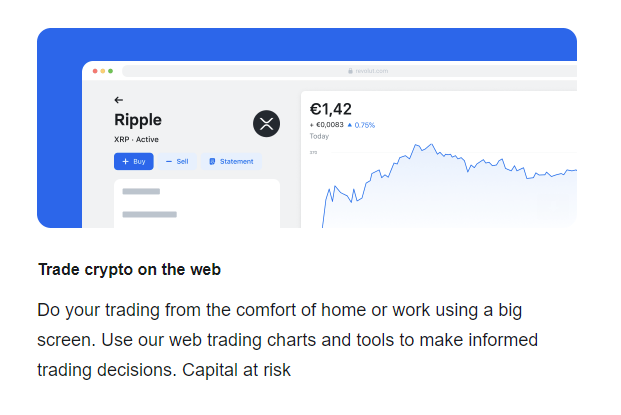Click the document icon beside Statement
Screen dimensions: 621x415
[212, 162]
